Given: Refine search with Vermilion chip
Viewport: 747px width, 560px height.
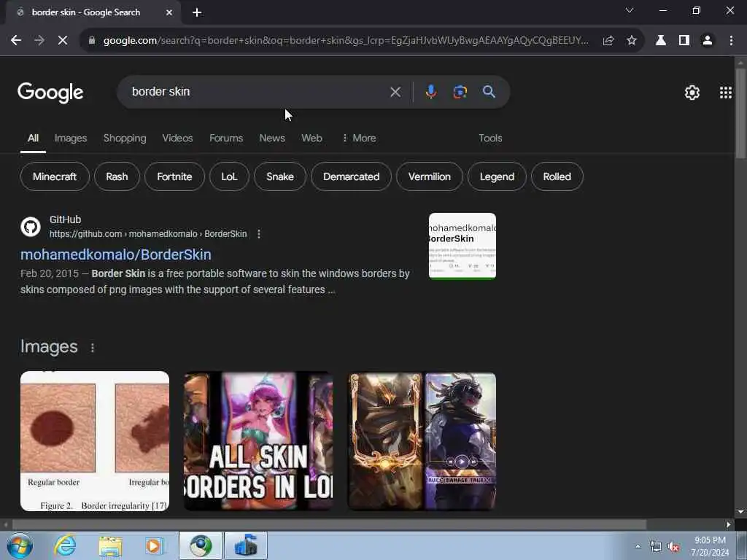Looking at the screenshot, I should point(429,176).
